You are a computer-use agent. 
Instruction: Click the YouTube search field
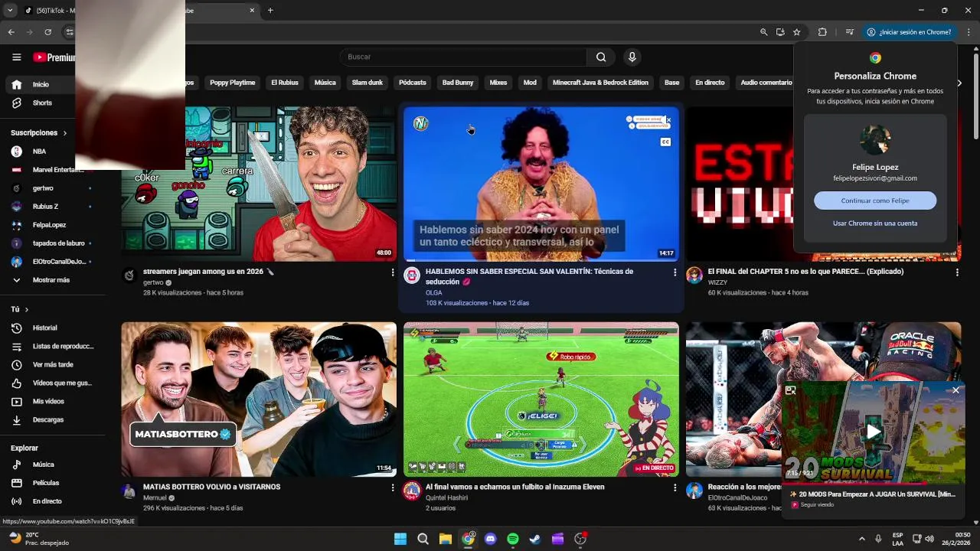point(463,57)
